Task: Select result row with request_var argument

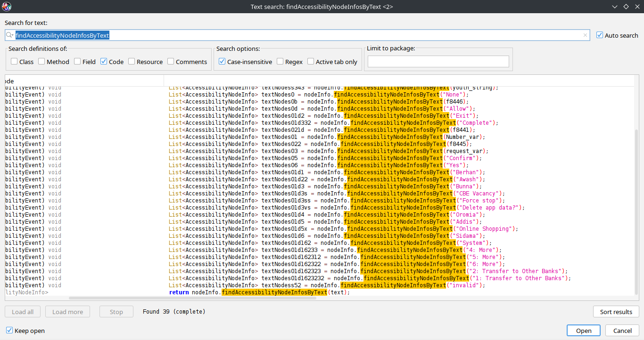Action: click(320, 151)
